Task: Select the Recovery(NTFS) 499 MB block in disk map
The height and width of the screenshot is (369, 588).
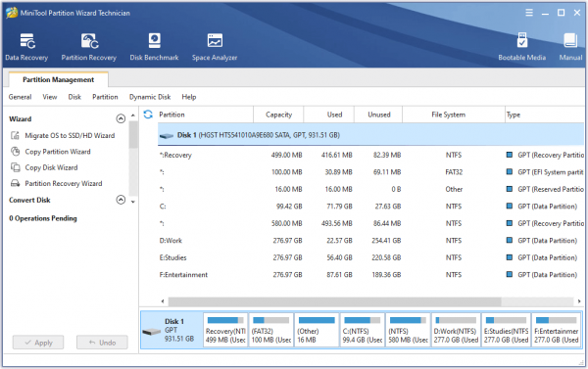Action: coord(225,330)
